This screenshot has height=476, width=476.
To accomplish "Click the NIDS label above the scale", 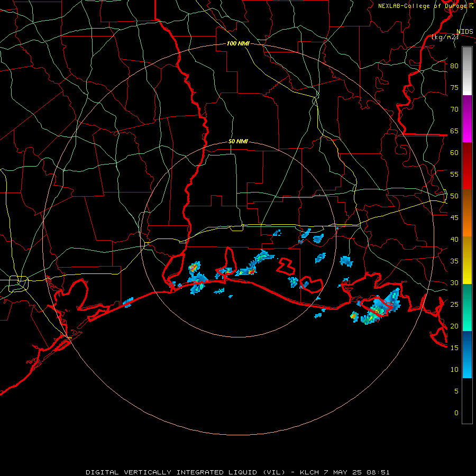I will (465, 32).
